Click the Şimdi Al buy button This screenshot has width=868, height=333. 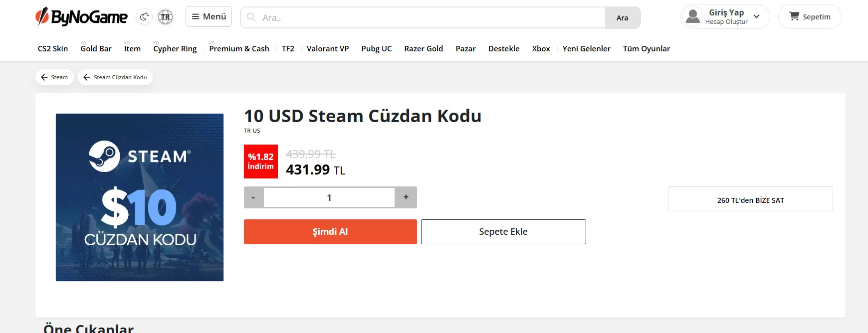pyautogui.click(x=330, y=232)
